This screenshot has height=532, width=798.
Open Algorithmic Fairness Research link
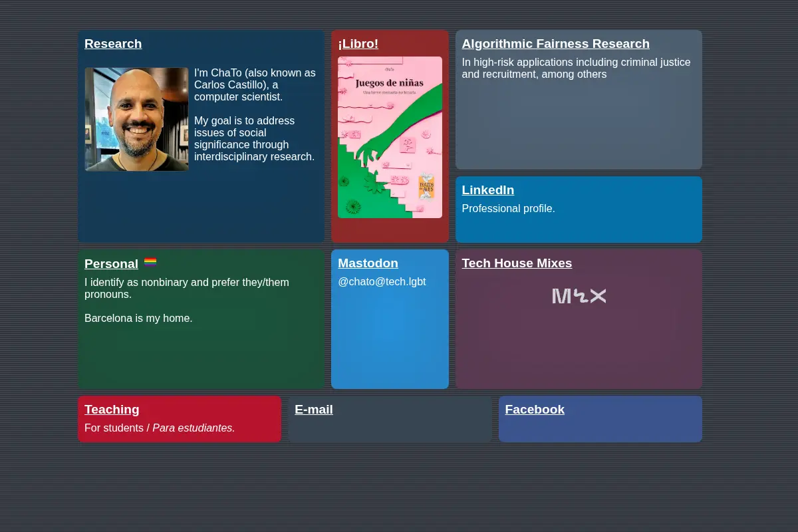(556, 44)
